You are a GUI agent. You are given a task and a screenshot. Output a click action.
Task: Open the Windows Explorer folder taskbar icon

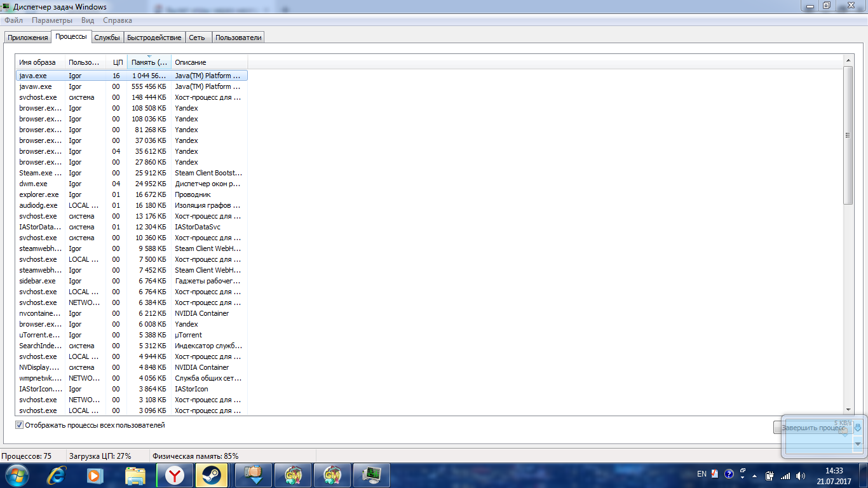135,475
